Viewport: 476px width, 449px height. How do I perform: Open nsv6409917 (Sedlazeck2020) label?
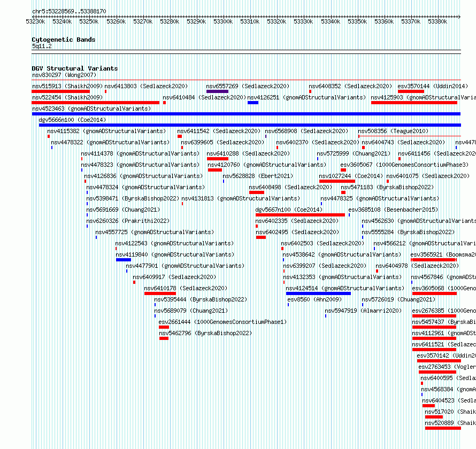(174, 277)
